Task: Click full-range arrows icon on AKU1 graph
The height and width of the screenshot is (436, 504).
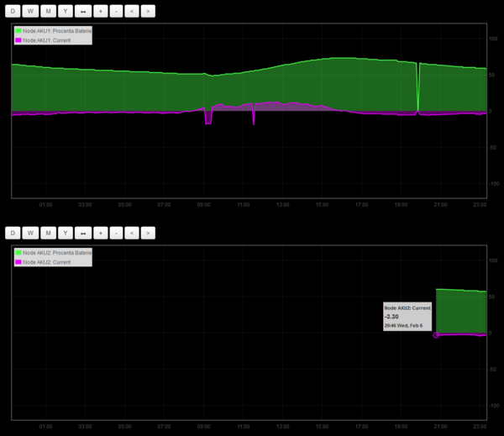Action: pyautogui.click(x=83, y=11)
